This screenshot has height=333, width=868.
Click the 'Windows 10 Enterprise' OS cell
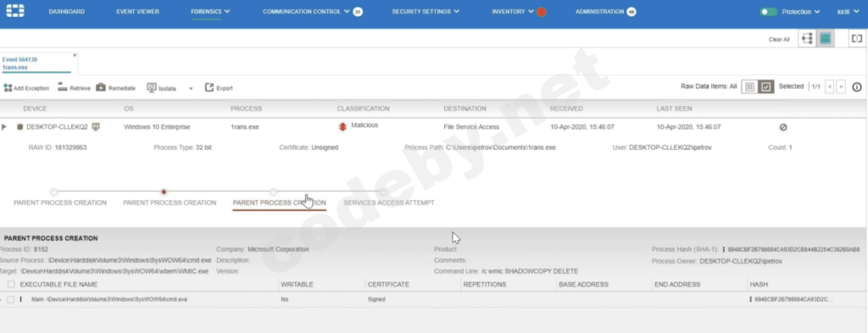(157, 126)
